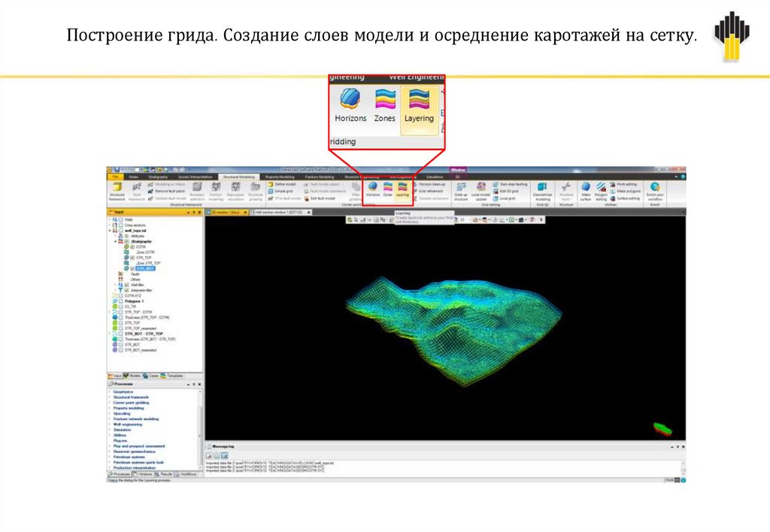Toggle the STR_BOT - STR_TOP checkbox
The height and width of the screenshot is (532, 770).
click(x=121, y=333)
